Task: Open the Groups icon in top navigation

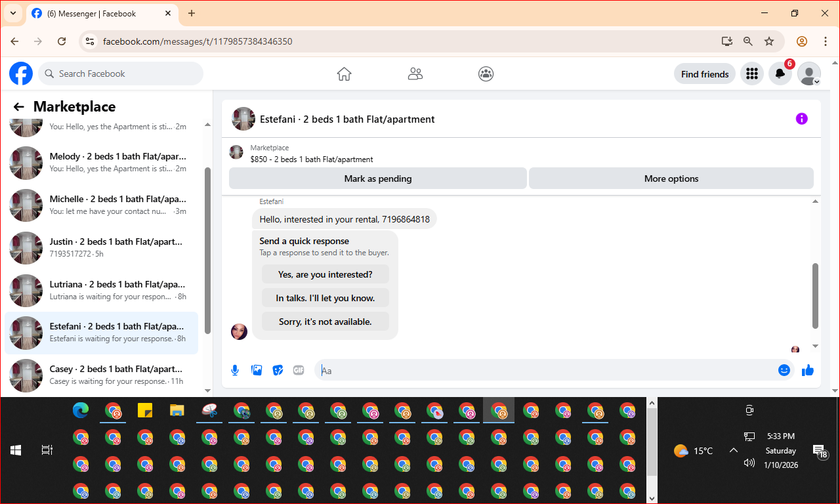Action: click(x=486, y=74)
